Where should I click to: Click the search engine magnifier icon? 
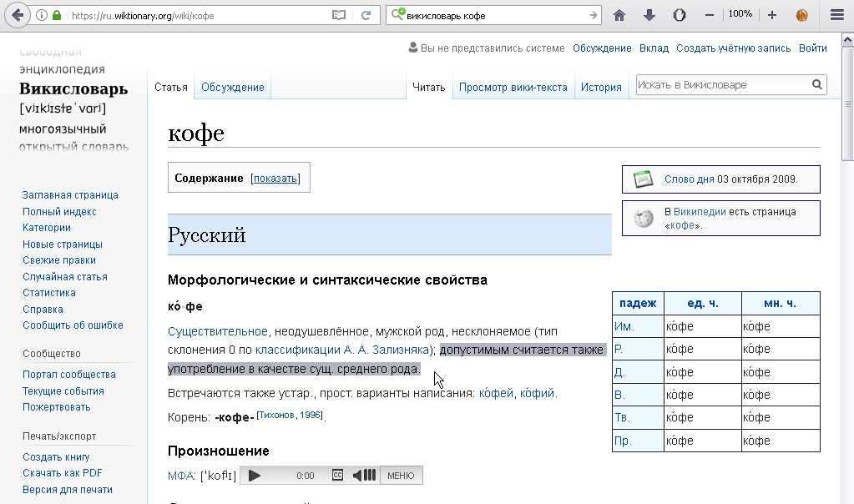(x=398, y=14)
